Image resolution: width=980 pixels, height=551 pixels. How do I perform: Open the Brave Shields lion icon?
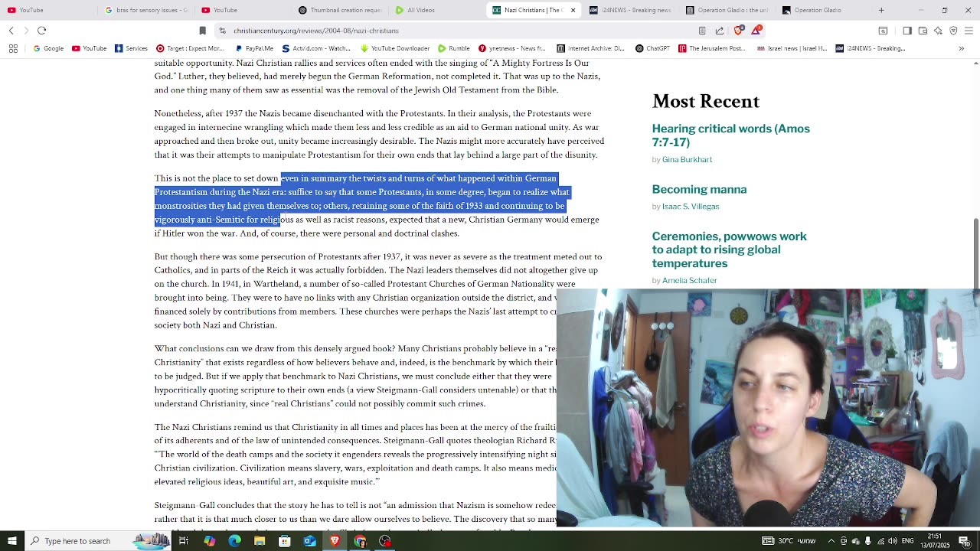tap(738, 31)
